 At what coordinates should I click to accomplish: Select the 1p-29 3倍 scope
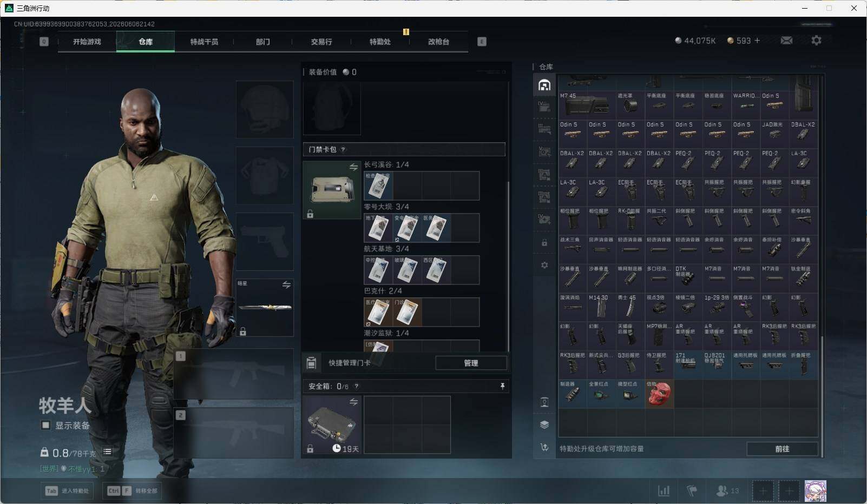point(717,308)
